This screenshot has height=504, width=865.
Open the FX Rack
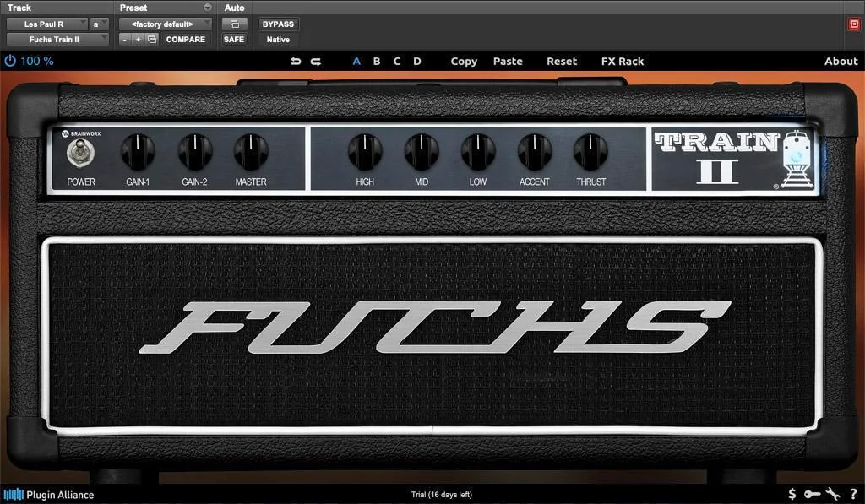(x=623, y=62)
